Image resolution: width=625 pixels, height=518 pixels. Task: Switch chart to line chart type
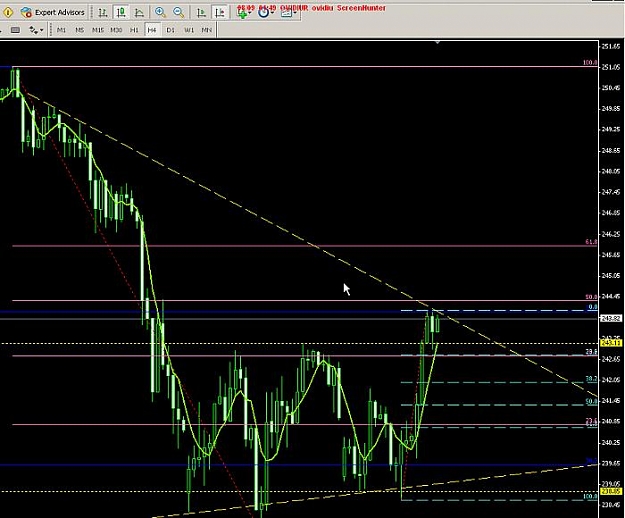coord(139,12)
